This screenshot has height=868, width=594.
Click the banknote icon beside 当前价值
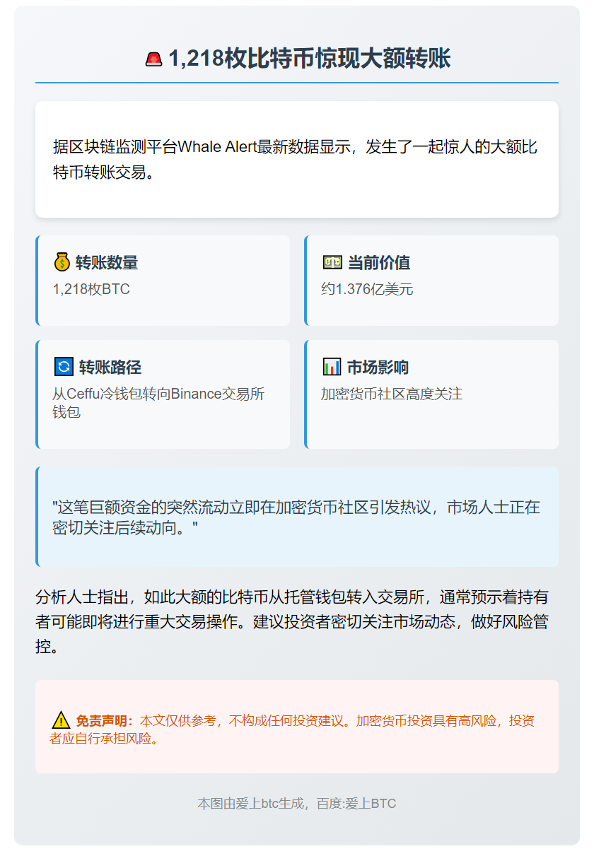[x=332, y=263]
